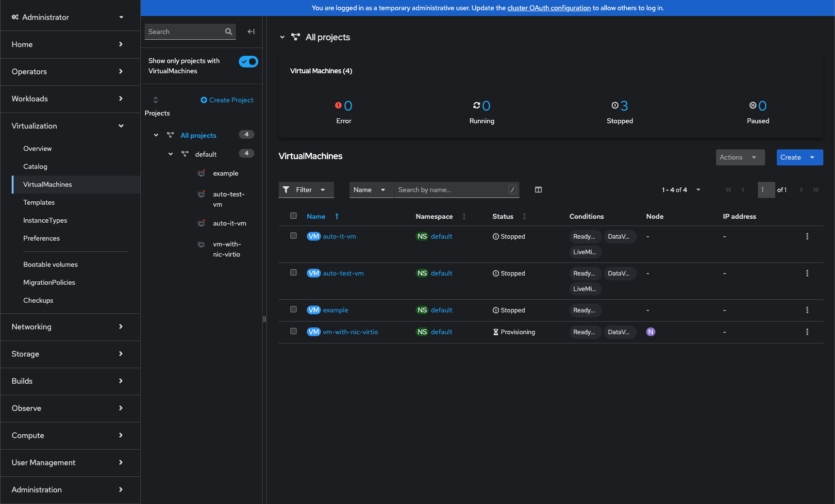Open the Catalog page under Virtualization
This screenshot has width=835, height=504.
tap(35, 166)
